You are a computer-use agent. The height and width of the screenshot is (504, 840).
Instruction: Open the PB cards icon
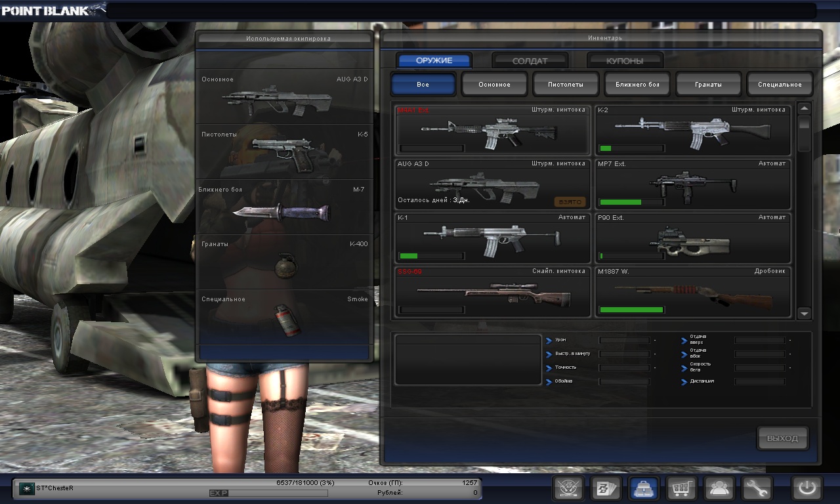606,489
